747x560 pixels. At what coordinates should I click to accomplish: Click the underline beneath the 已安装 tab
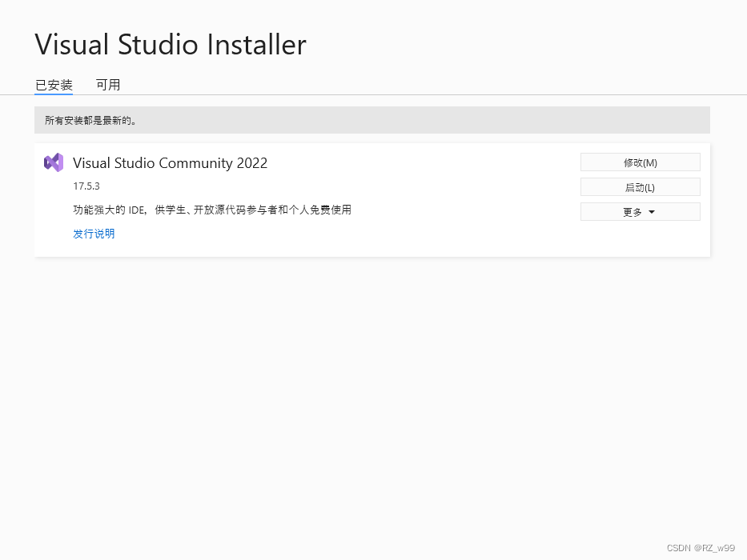click(x=54, y=95)
